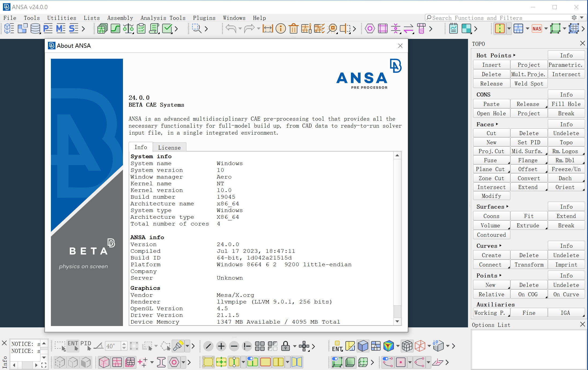
Task: Click the Redo arrow icon
Action: [249, 28]
